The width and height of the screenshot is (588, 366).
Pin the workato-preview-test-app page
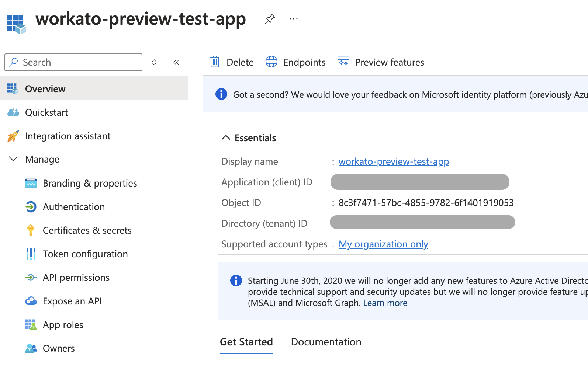(270, 19)
